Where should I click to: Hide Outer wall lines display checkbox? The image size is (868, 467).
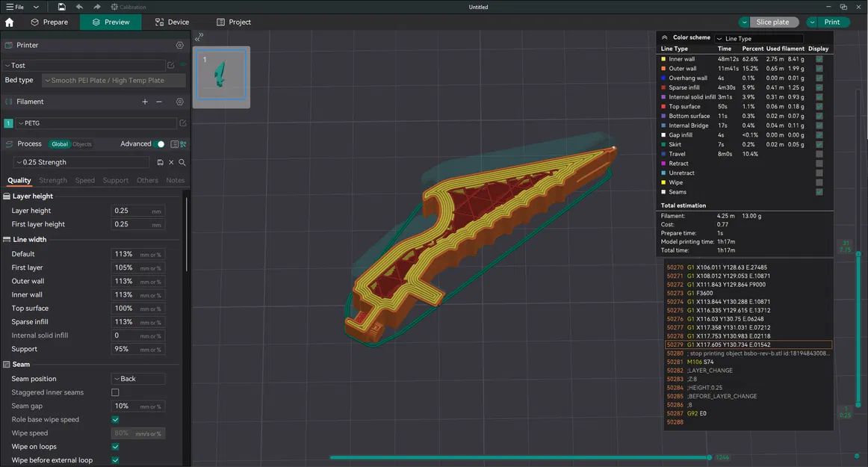tap(819, 69)
